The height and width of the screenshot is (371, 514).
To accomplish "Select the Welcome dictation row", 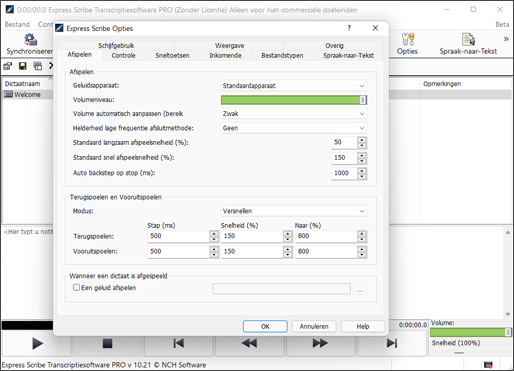I will 27,95.
